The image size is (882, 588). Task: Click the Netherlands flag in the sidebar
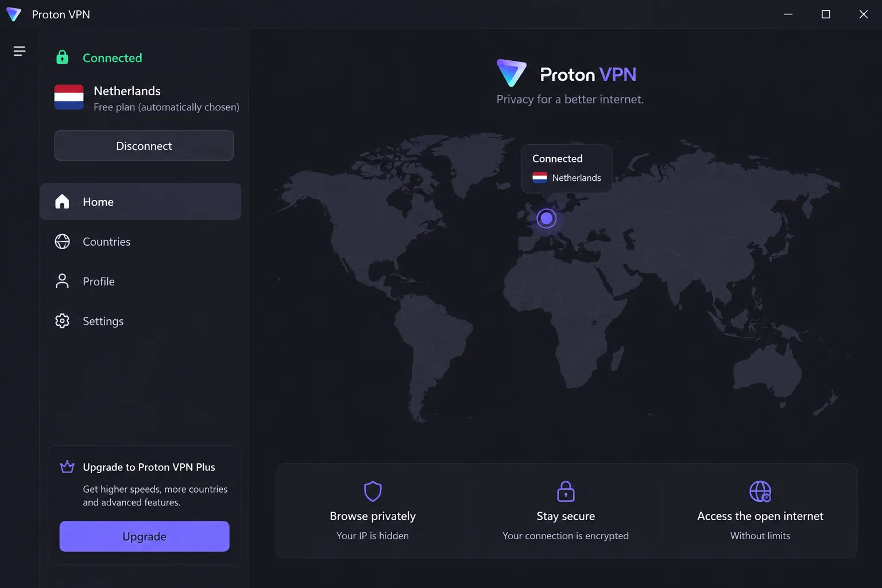click(x=69, y=97)
